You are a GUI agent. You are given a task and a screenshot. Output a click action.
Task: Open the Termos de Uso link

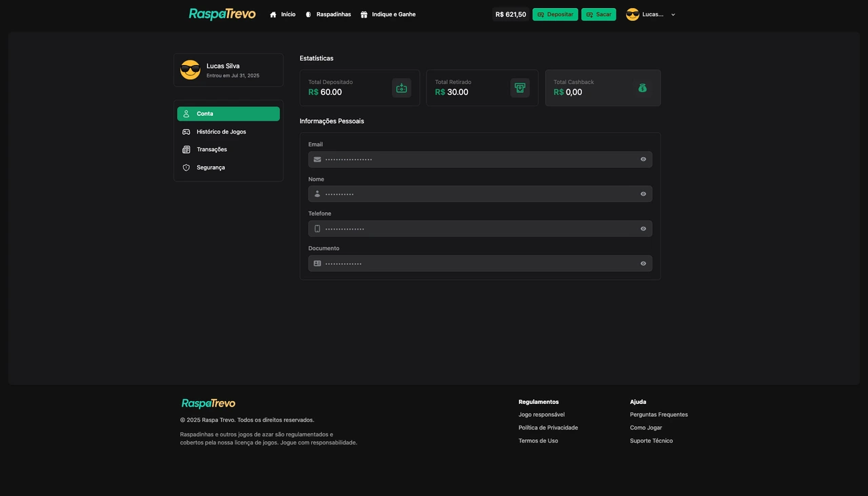pos(538,440)
